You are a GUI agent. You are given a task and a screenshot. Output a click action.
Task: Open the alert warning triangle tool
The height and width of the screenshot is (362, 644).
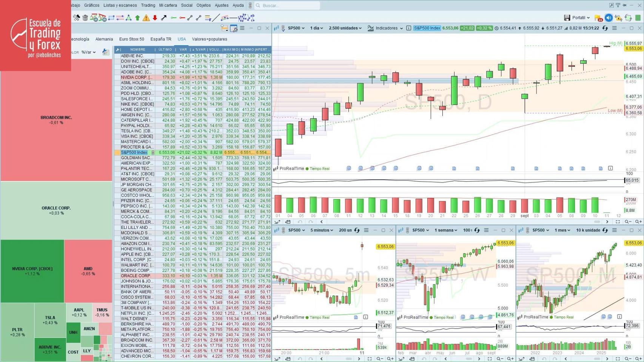146,18
